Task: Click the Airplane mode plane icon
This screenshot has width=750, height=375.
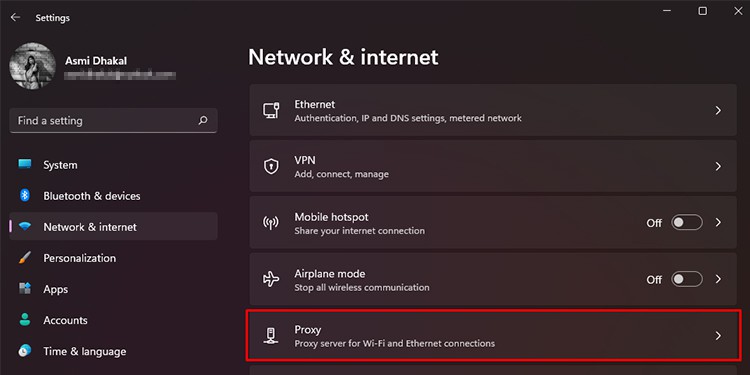Action: tap(271, 279)
